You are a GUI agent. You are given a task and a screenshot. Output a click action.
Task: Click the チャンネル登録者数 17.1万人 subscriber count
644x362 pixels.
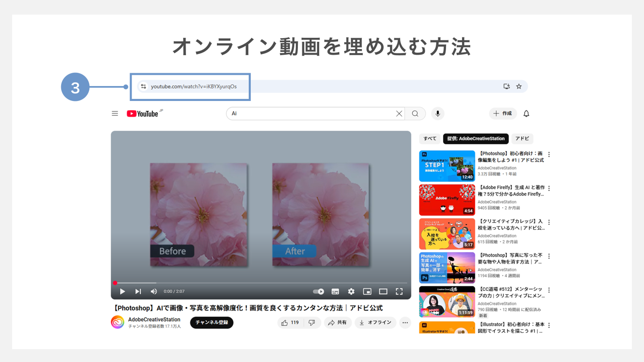[x=155, y=326]
